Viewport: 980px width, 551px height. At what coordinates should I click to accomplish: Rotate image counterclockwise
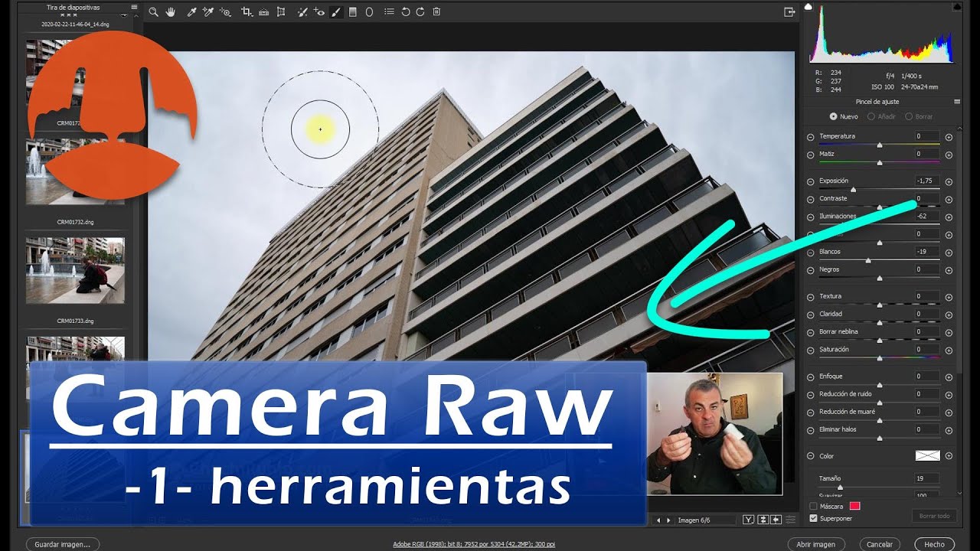406,11
